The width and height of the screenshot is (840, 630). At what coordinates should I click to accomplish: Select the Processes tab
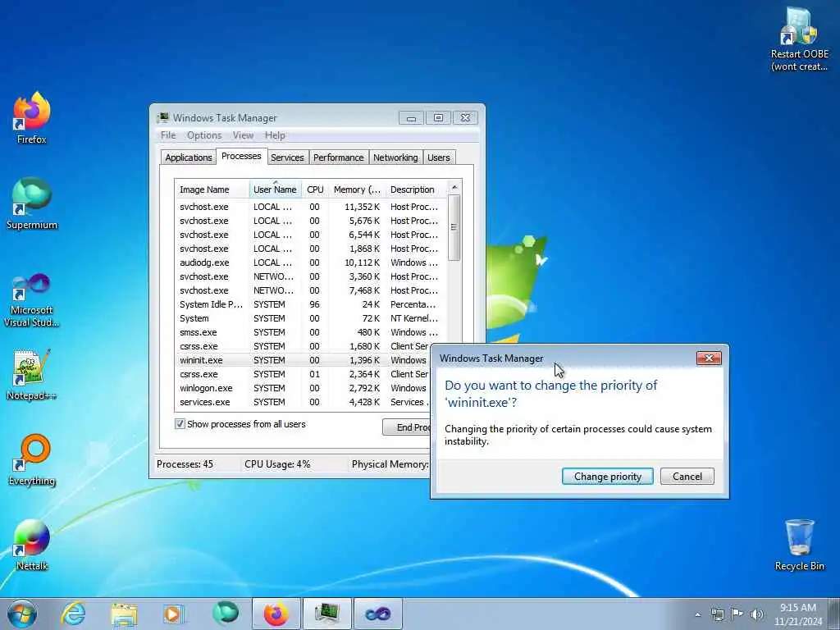tap(241, 156)
